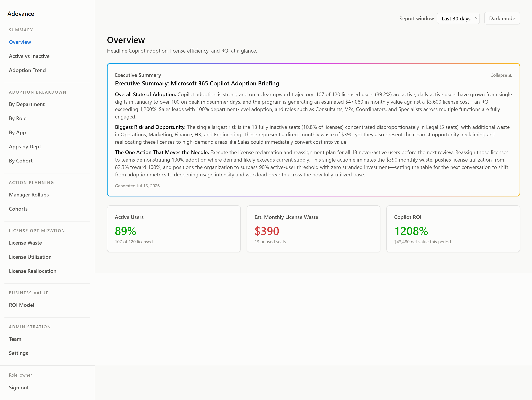The width and height of the screenshot is (532, 400).
Task: Click the Overview page heading
Action: (x=126, y=40)
